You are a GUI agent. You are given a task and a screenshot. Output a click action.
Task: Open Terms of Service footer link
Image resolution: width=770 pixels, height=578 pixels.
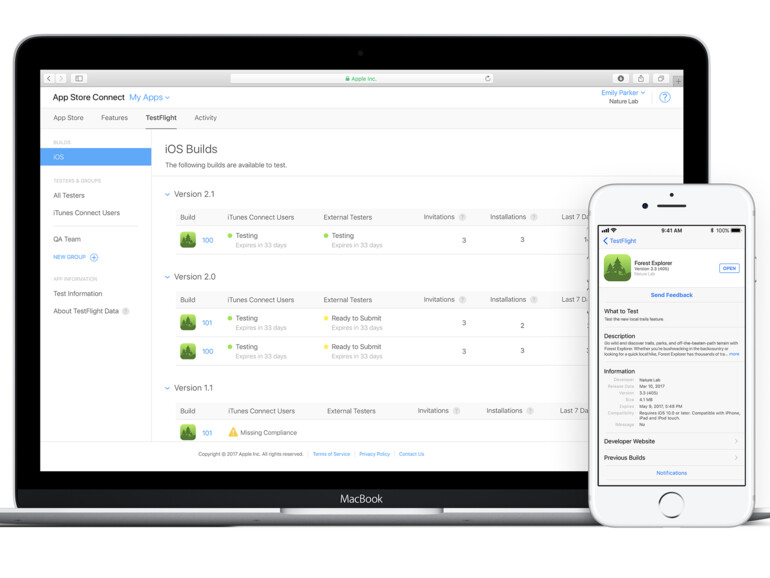331,454
